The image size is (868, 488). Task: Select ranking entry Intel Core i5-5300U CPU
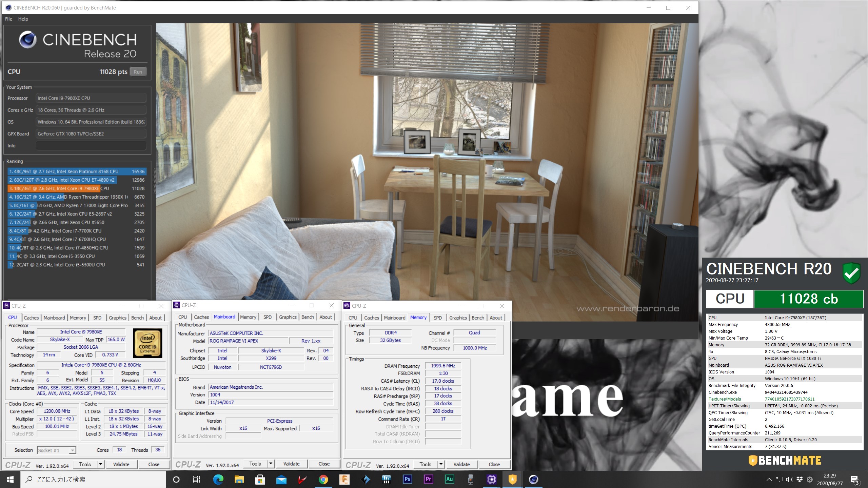[77, 265]
